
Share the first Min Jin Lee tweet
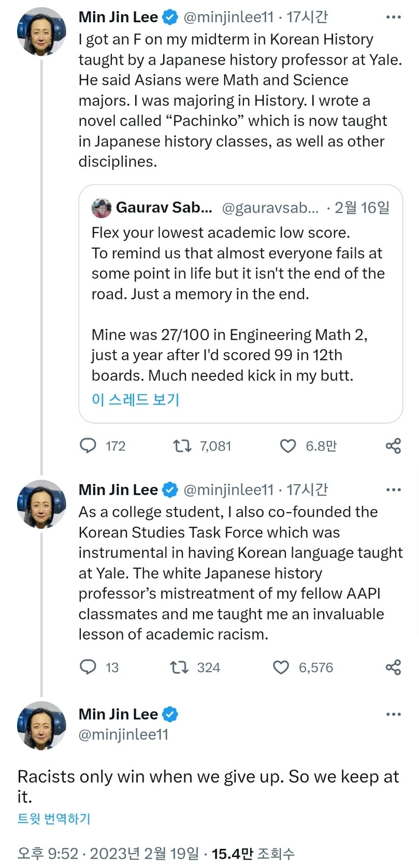[393, 446]
